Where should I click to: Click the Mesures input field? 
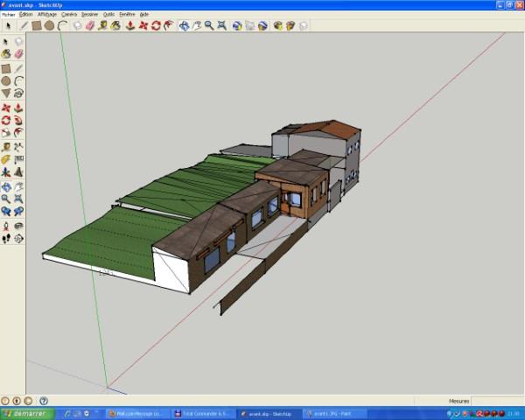[497, 401]
